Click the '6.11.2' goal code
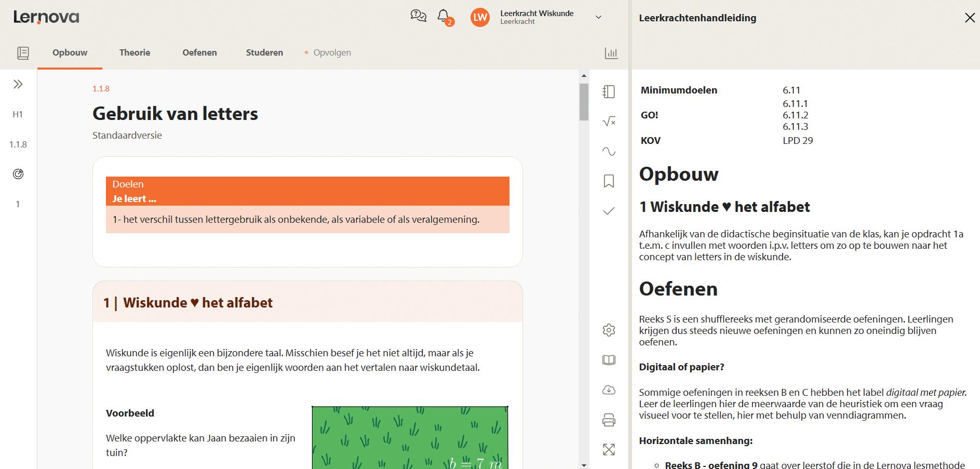980x469 pixels. click(x=795, y=115)
